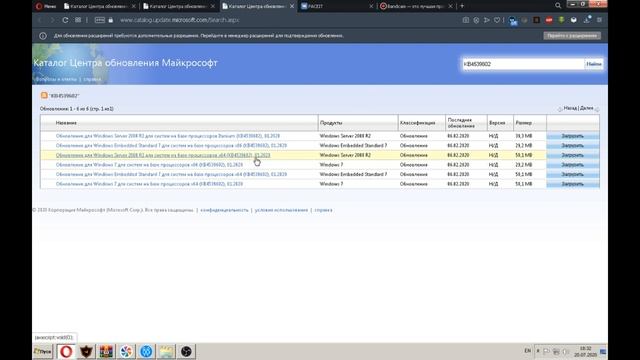Click Загрузить for Embedded Standard 7 x86 row
The height and width of the screenshot is (360, 640).
pos(573,145)
